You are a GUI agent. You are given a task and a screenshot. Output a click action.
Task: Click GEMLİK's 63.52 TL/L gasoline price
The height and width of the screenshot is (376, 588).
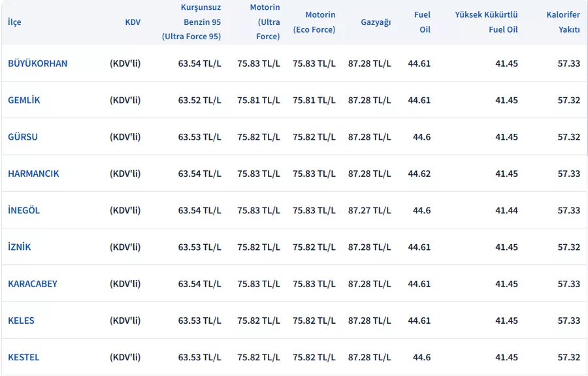(x=199, y=100)
